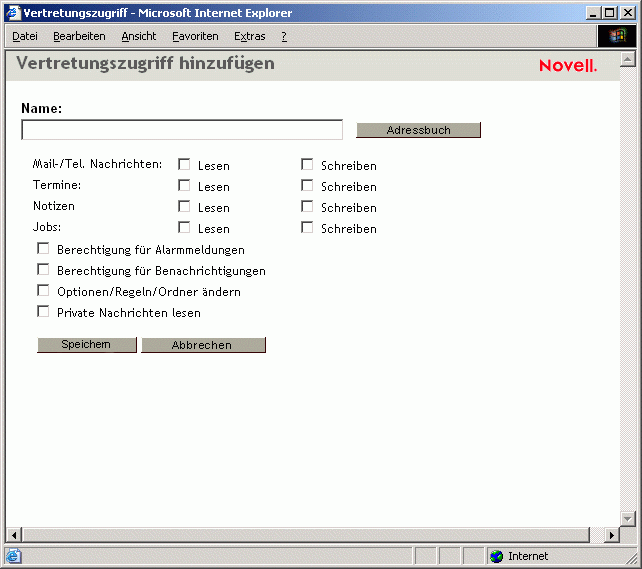Minimize the Internet Explorer window
The width and height of the screenshot is (642, 569).
tap(593, 13)
